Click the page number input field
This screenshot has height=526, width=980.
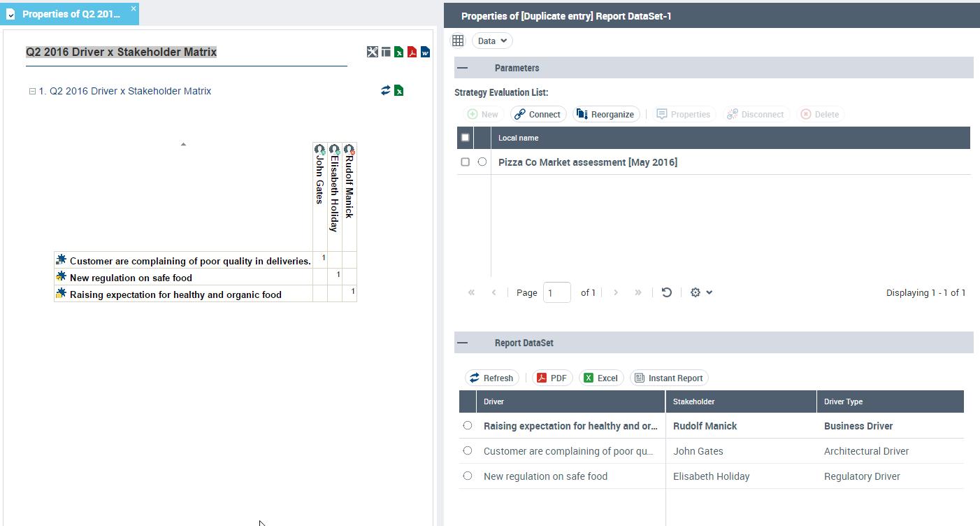tap(556, 292)
